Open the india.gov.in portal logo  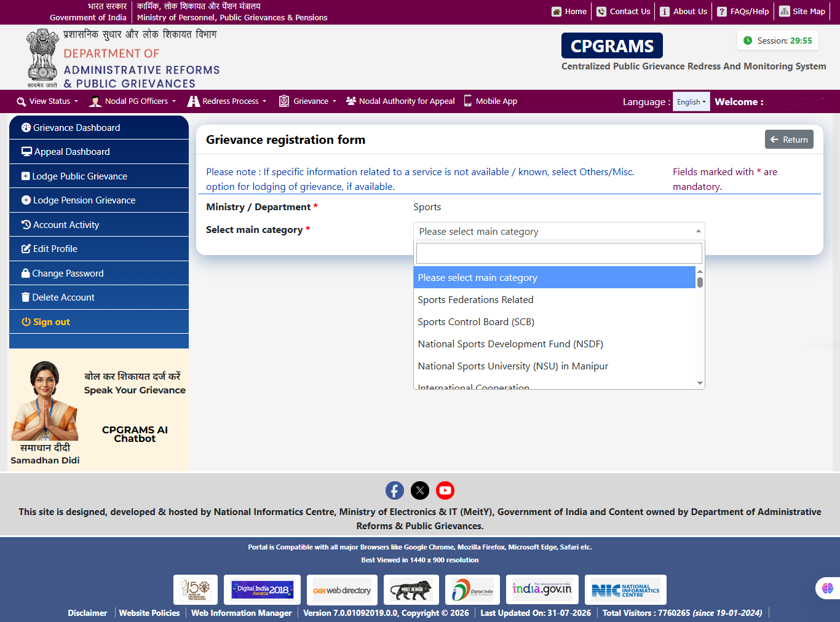pos(542,590)
